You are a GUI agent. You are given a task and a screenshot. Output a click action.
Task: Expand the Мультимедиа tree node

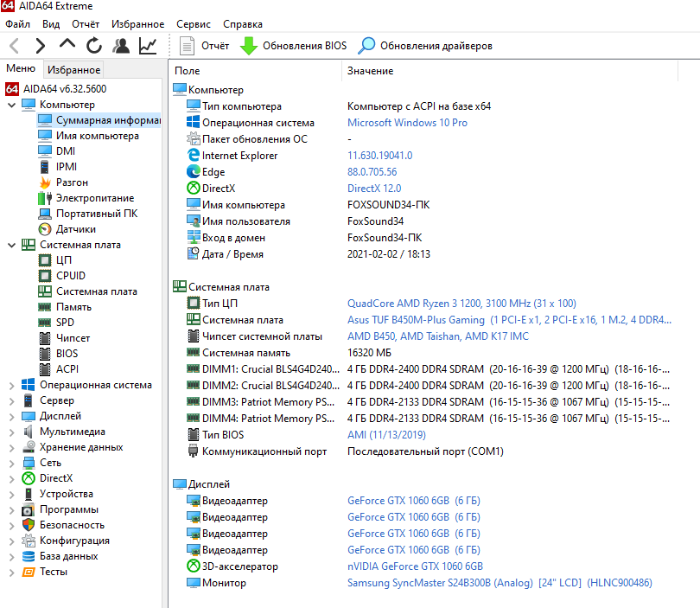tap(11, 432)
